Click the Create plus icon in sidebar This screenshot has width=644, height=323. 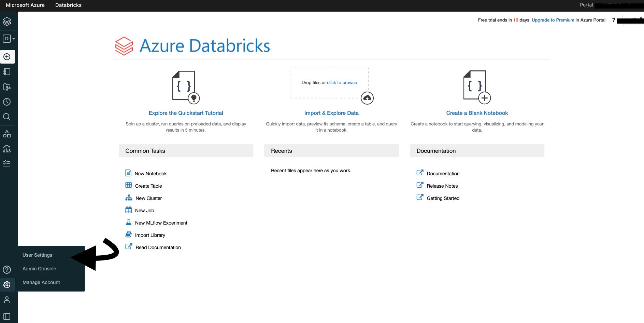[x=7, y=57]
